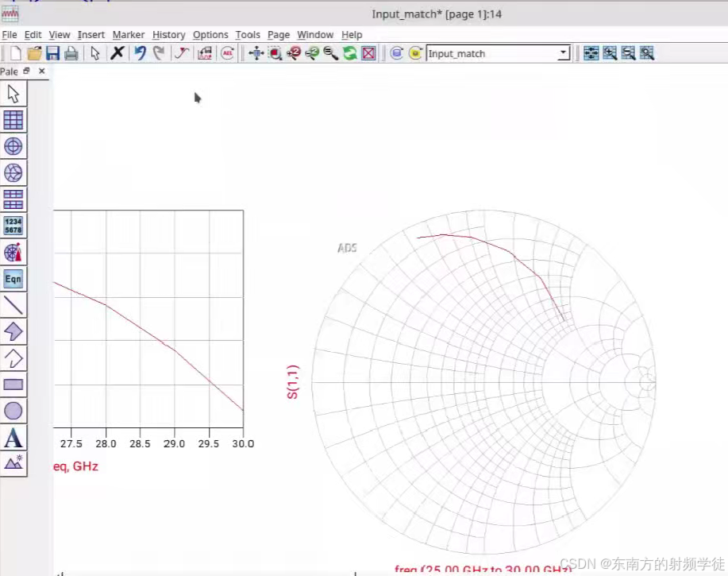Image resolution: width=728 pixels, height=576 pixels.
Task: Select the rectangle drawing tool
Action: point(13,385)
